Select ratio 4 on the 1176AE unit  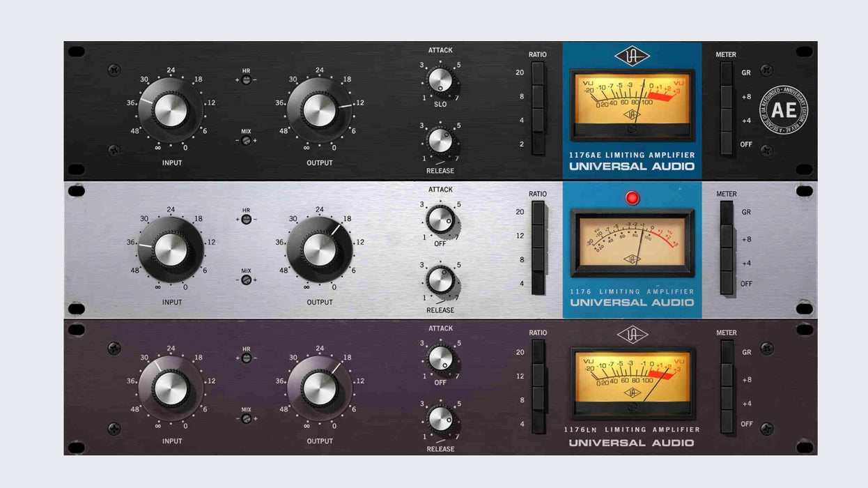(x=538, y=120)
